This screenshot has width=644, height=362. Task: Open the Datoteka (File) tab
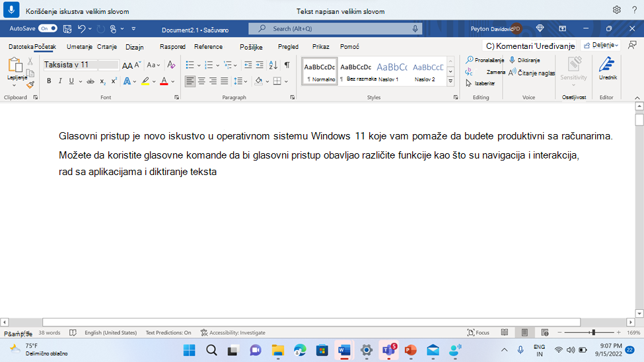[x=20, y=47]
